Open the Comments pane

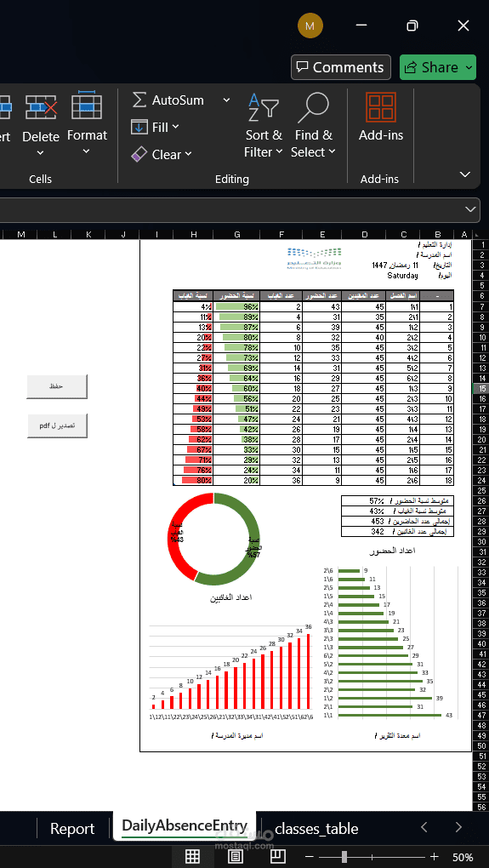341,67
